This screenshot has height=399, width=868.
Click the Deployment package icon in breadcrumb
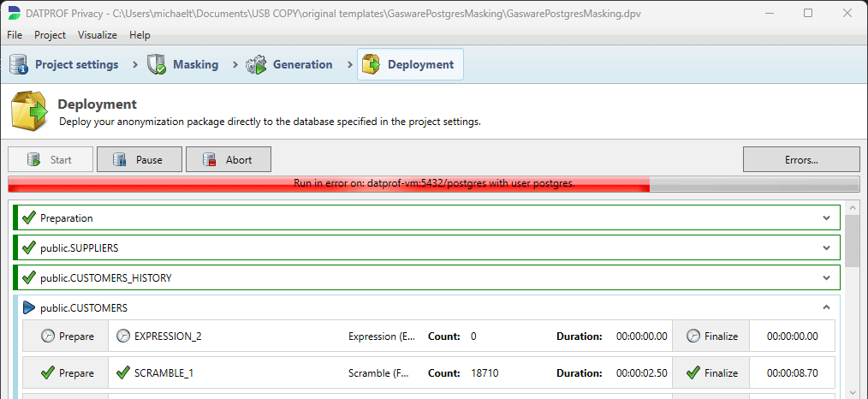[x=372, y=64]
